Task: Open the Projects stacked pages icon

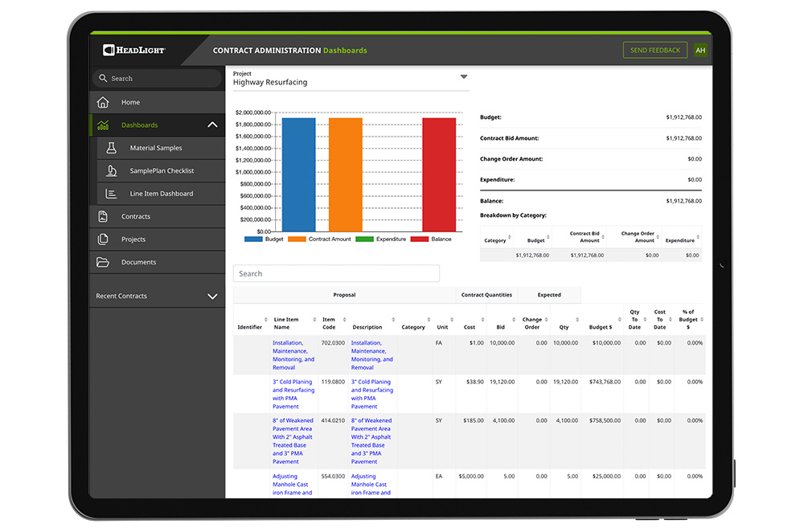Action: 103,239
